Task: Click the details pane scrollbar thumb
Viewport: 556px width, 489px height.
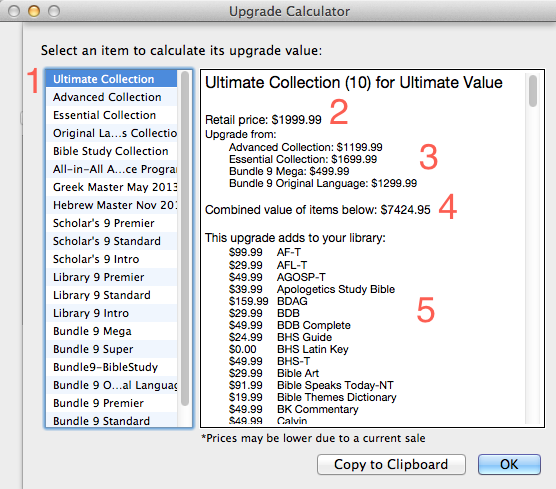Action: pyautogui.click(x=533, y=90)
